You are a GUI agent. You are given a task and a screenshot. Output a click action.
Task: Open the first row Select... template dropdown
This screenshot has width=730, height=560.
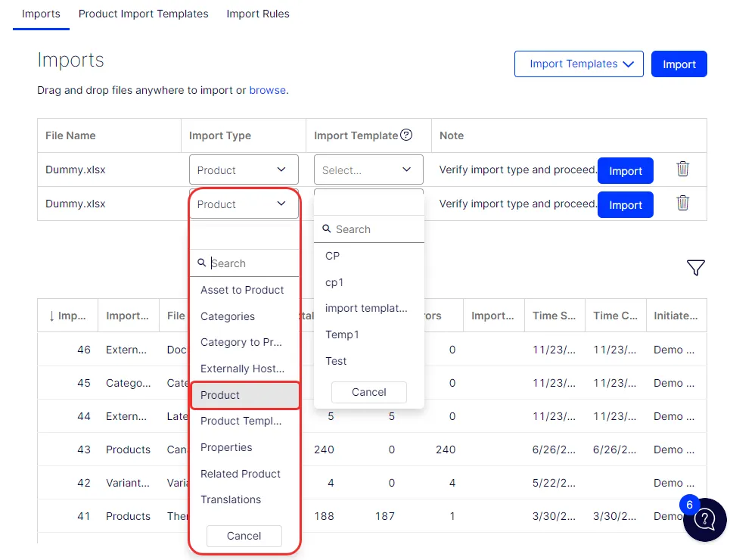[368, 170]
